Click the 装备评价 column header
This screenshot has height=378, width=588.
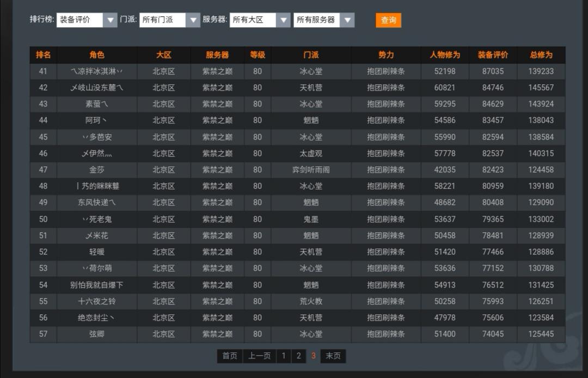point(493,55)
